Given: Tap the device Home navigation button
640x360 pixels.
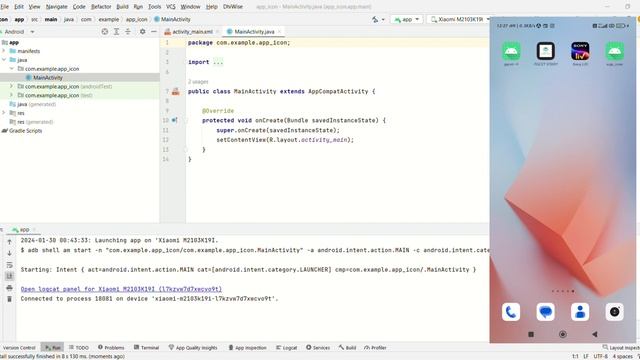Looking at the screenshot, I should (562, 334).
